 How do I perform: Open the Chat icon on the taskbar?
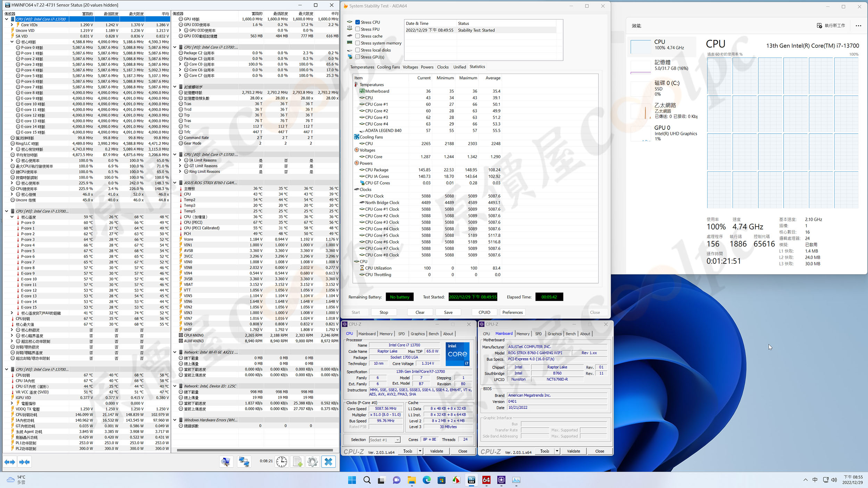(397, 480)
